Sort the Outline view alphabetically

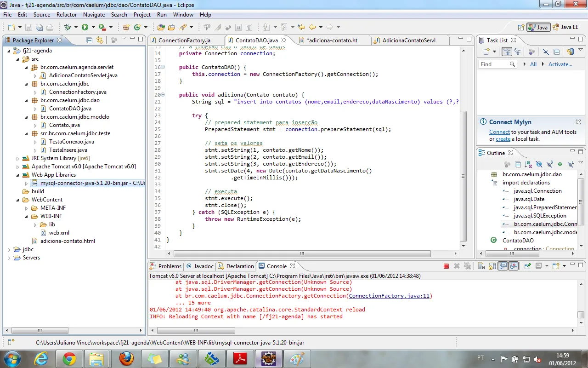pyautogui.click(x=528, y=164)
